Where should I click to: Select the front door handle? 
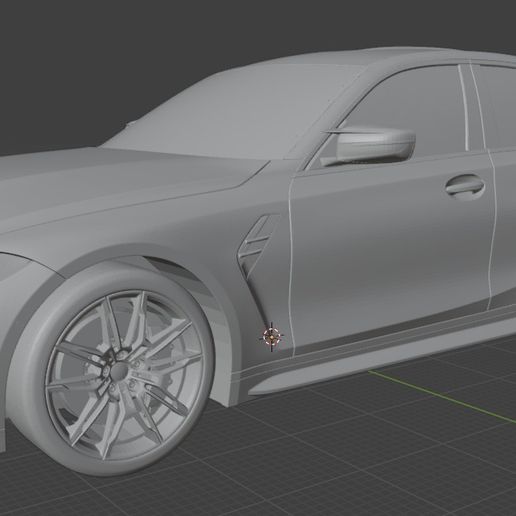tap(465, 185)
